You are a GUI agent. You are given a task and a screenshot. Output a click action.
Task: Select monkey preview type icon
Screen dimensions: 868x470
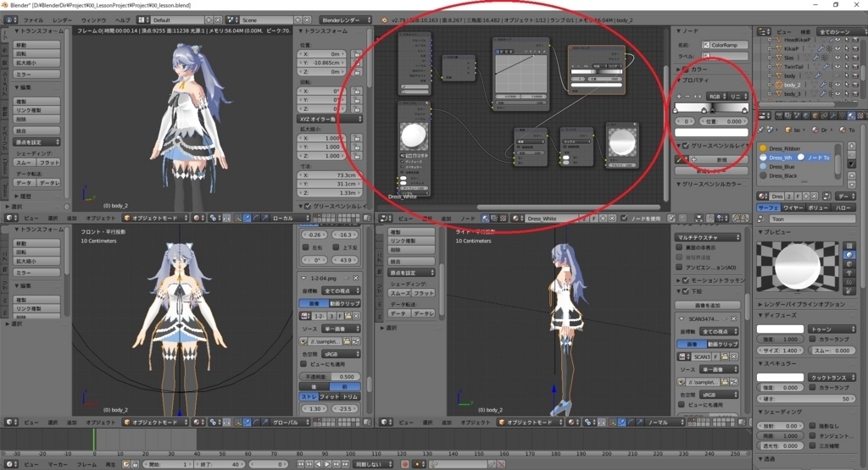click(x=849, y=274)
